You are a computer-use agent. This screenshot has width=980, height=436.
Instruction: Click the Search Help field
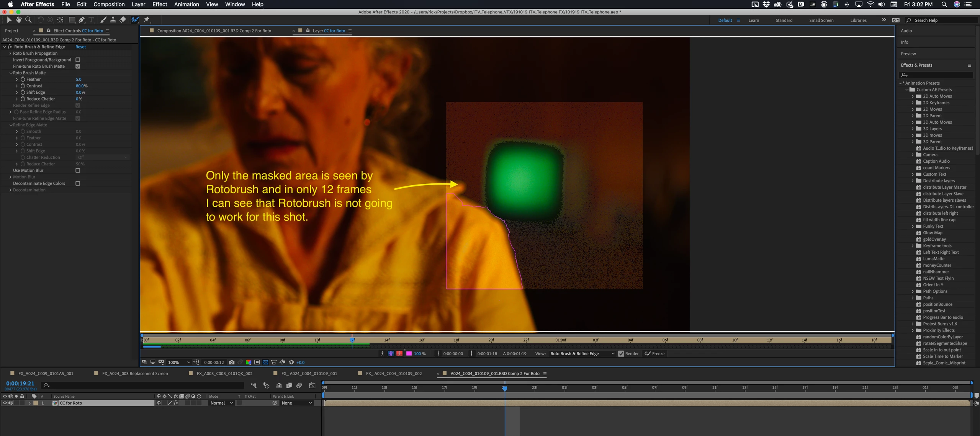[942, 20]
